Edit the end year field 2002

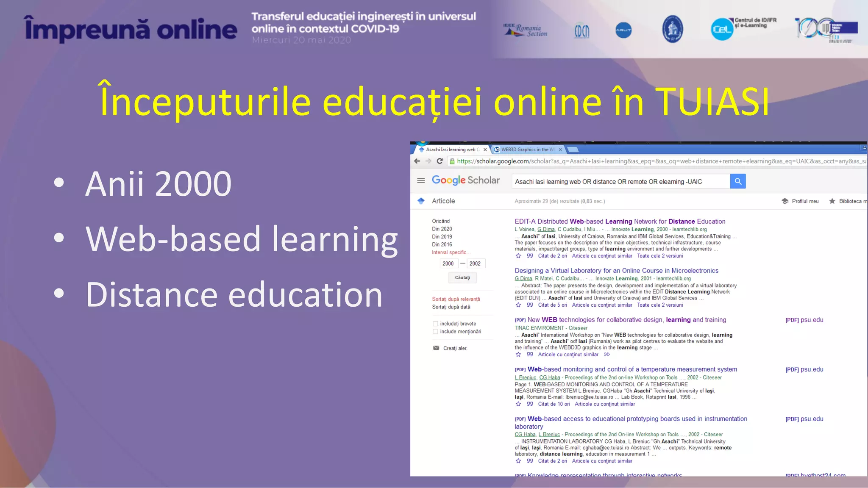(476, 263)
